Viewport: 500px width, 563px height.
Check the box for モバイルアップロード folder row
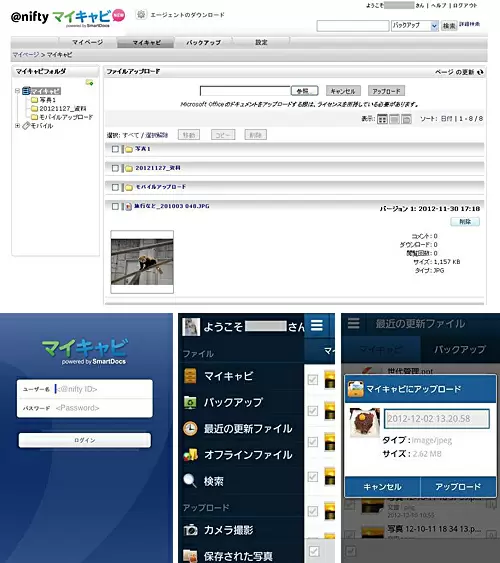(115, 187)
